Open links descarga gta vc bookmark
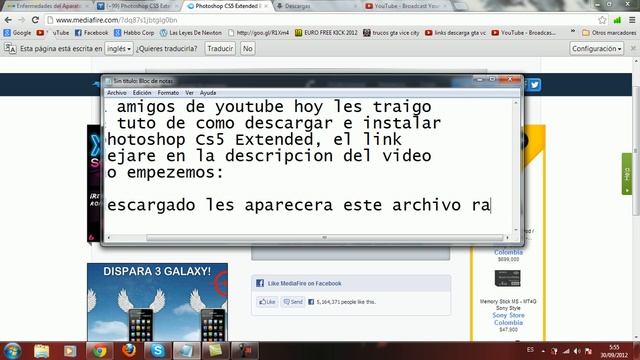The image size is (640, 360). coord(456,33)
